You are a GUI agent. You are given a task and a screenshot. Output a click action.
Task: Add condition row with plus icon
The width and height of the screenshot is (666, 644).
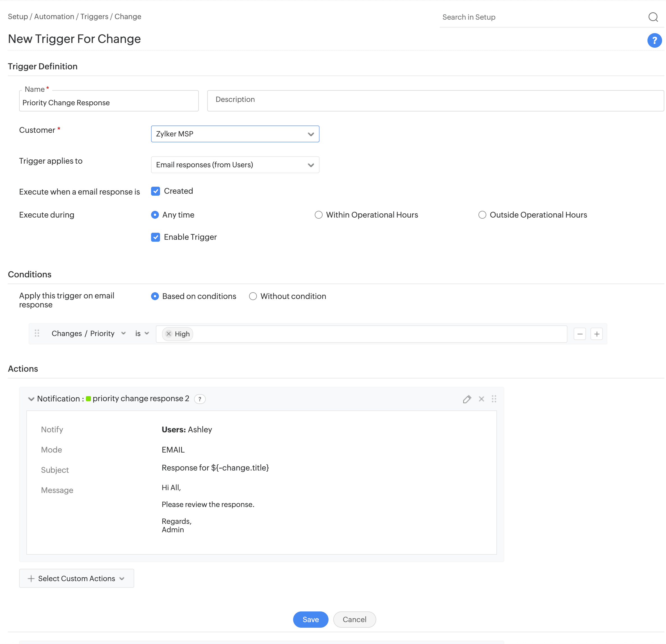click(596, 334)
